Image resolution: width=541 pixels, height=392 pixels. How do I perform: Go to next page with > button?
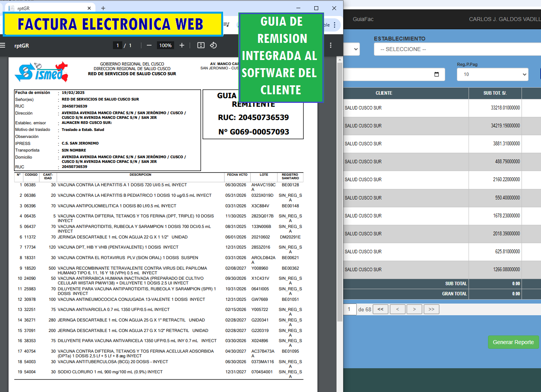[414, 309]
